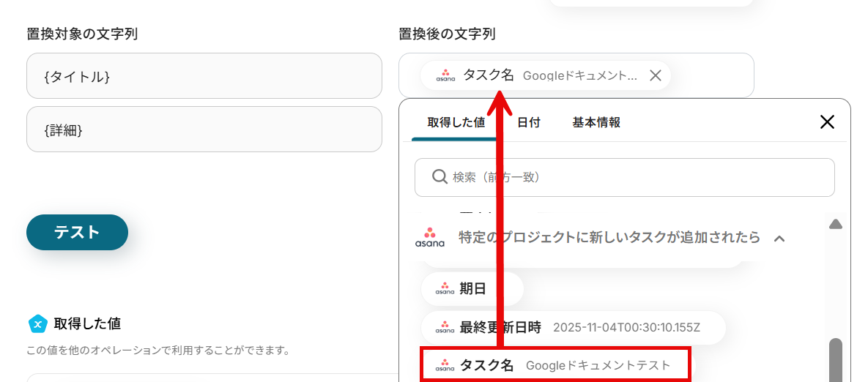Focus the {タイトル} input field

(x=204, y=76)
